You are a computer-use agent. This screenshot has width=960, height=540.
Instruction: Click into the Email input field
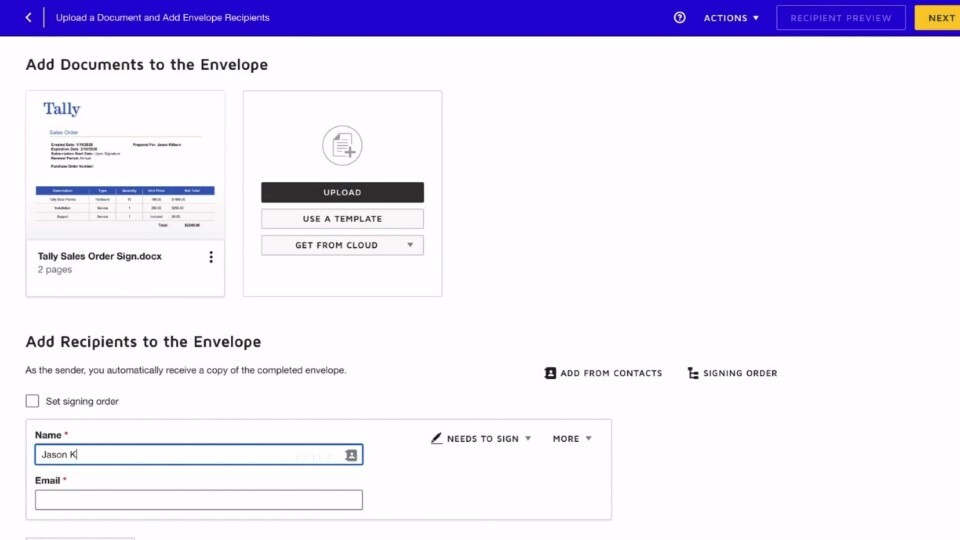[198, 500]
